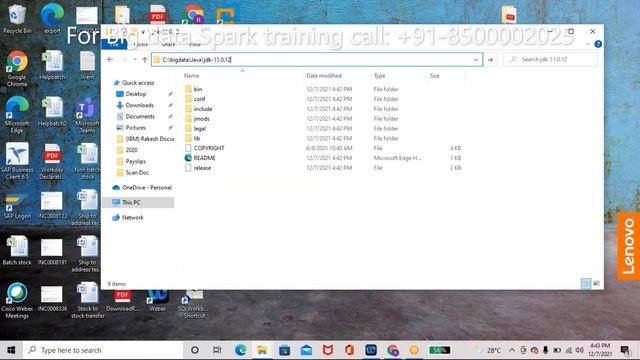Launch Microsoft Edge from taskbar

(240, 350)
